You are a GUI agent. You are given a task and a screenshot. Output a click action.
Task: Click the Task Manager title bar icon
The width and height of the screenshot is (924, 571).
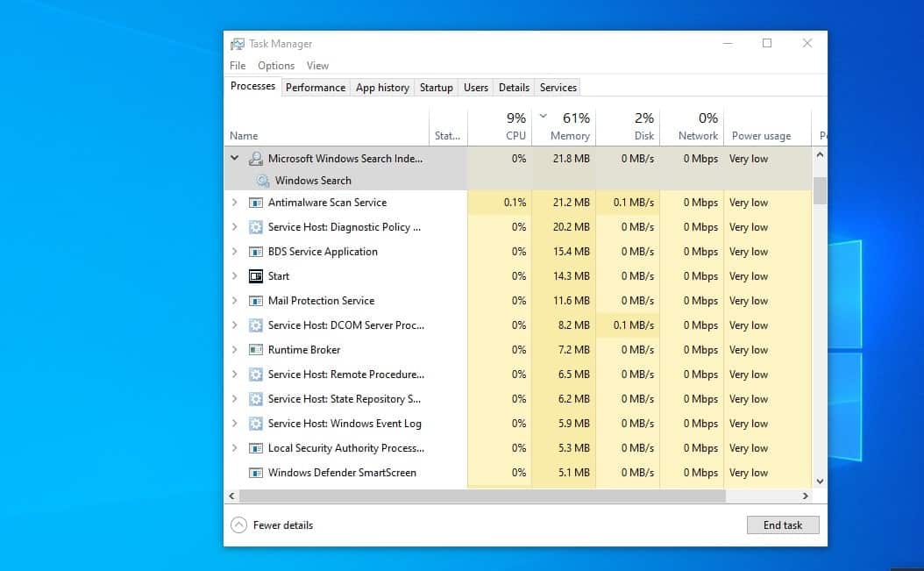click(x=237, y=44)
